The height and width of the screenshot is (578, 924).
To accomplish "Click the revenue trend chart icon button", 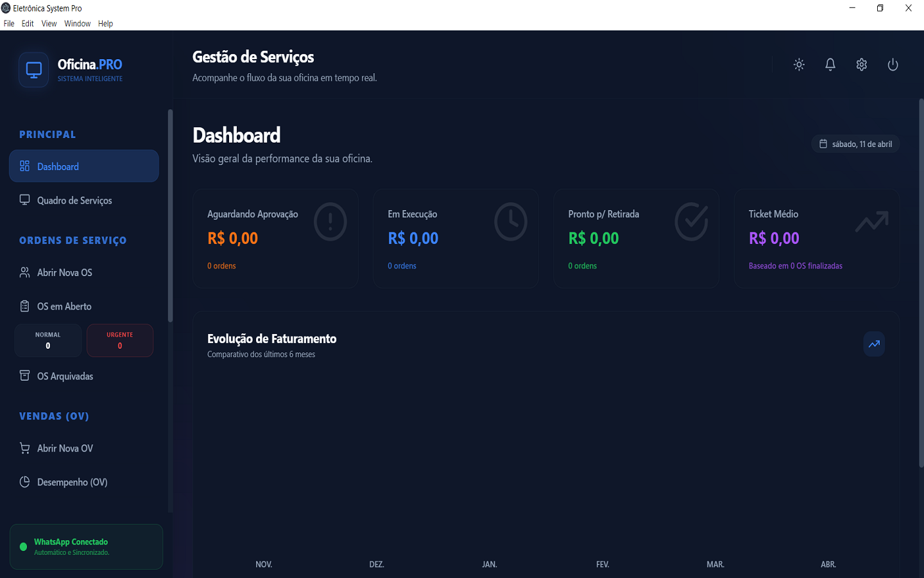I will 874,344.
